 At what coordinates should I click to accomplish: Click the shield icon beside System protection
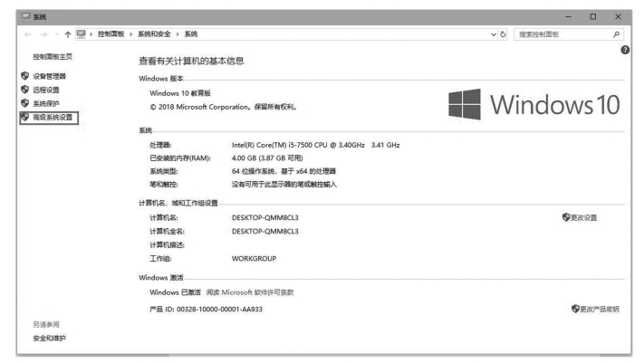(x=24, y=102)
